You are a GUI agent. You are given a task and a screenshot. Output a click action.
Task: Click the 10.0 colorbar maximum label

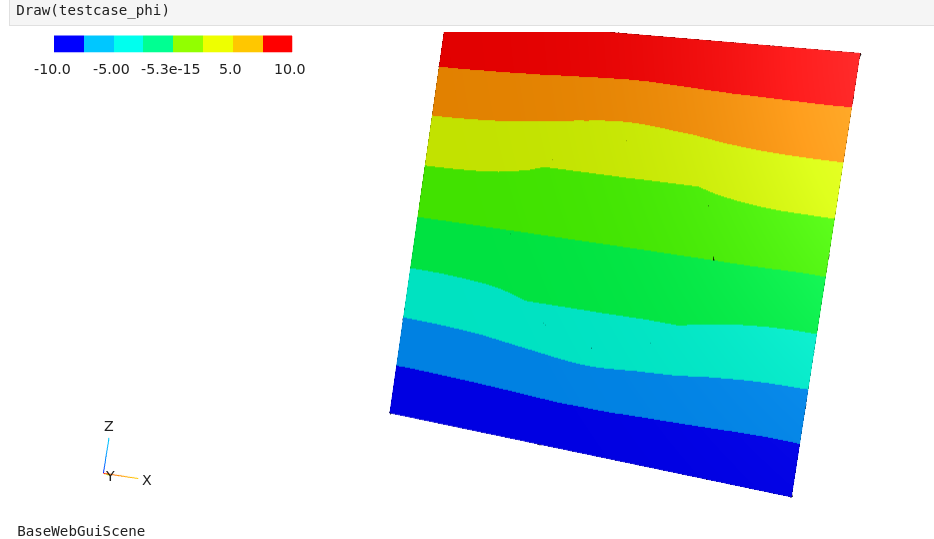[289, 70]
